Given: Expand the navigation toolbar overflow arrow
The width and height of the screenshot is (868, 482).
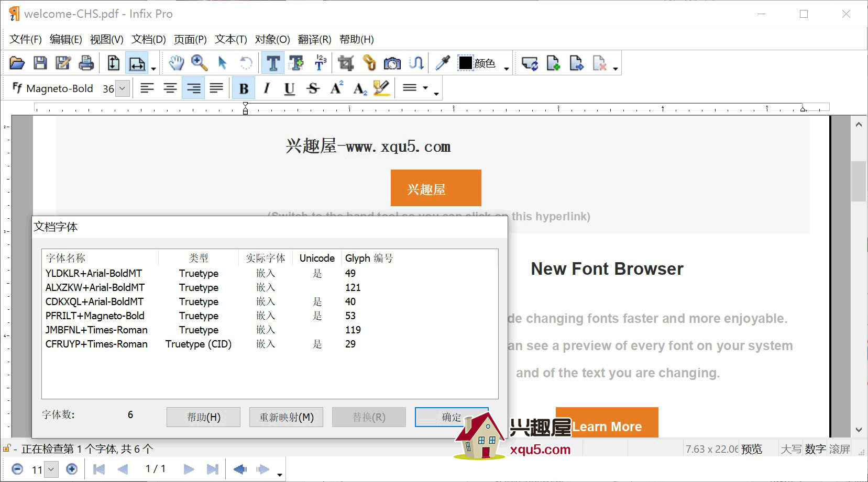Looking at the screenshot, I should pos(280,475).
